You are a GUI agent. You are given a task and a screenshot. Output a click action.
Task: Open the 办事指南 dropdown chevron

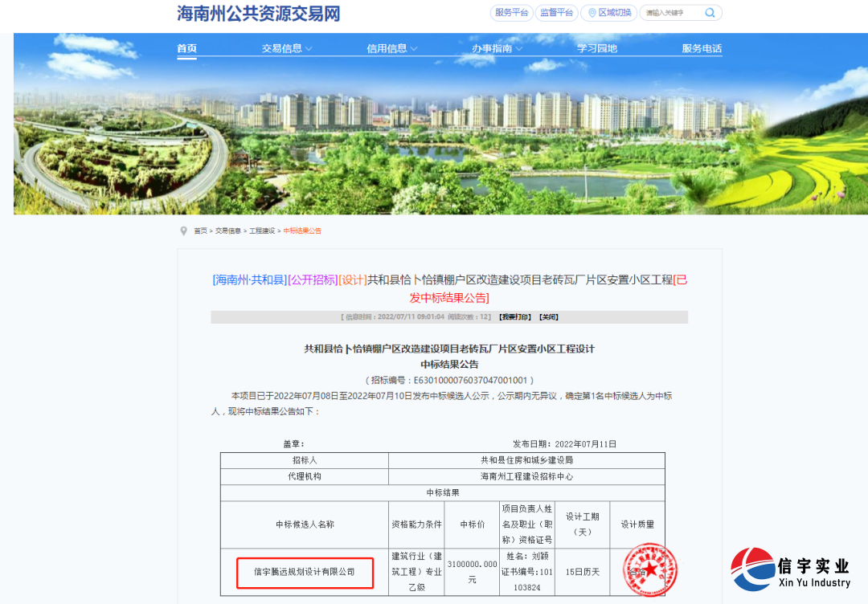(521, 48)
